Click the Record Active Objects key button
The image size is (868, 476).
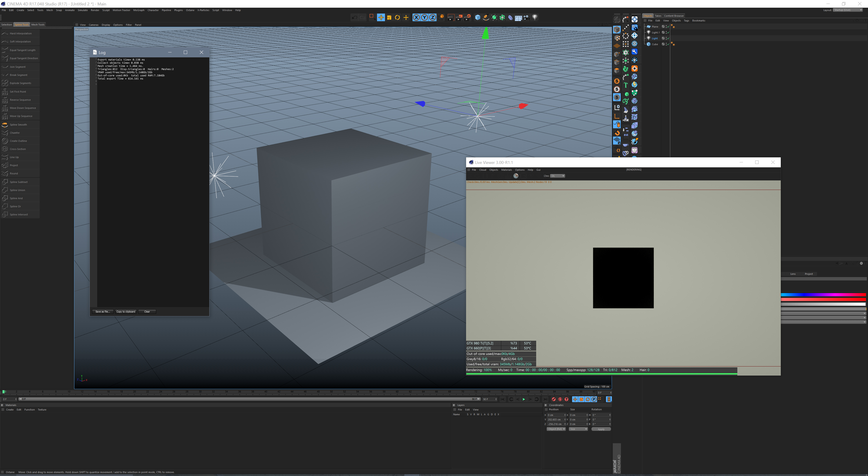(x=554, y=399)
